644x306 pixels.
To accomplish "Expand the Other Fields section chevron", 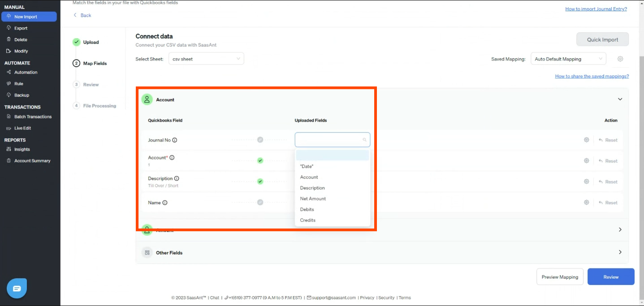I will pos(620,252).
